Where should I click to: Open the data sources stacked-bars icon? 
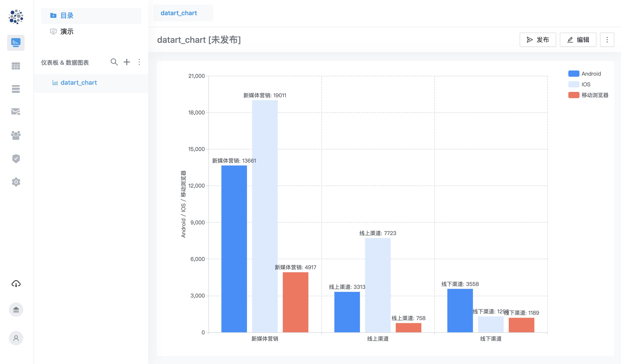click(16, 89)
